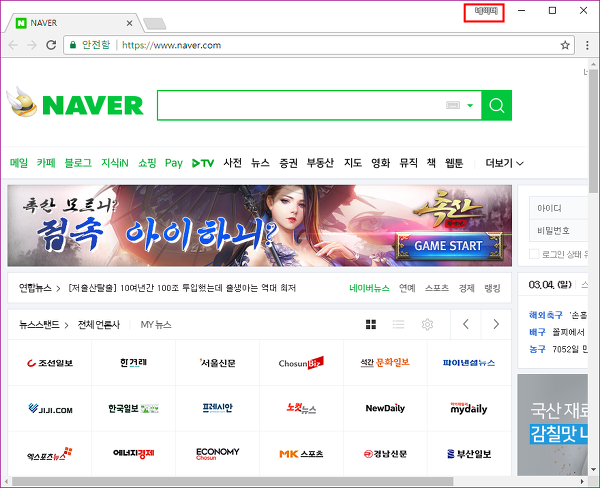
Task: Open 부동산 in the navigation
Action: click(320, 163)
